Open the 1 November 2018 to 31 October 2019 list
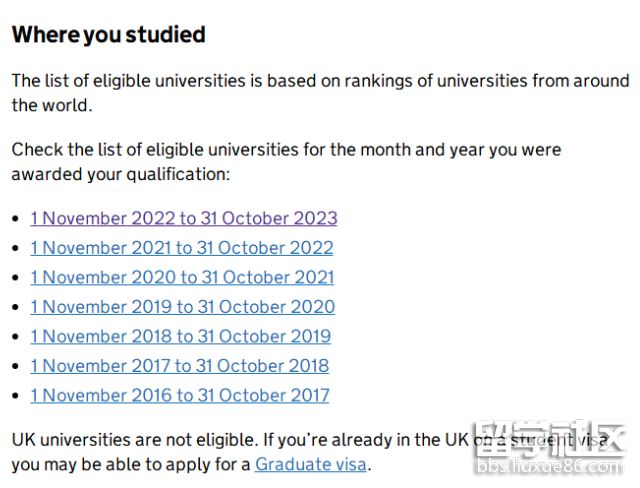 (x=180, y=336)
